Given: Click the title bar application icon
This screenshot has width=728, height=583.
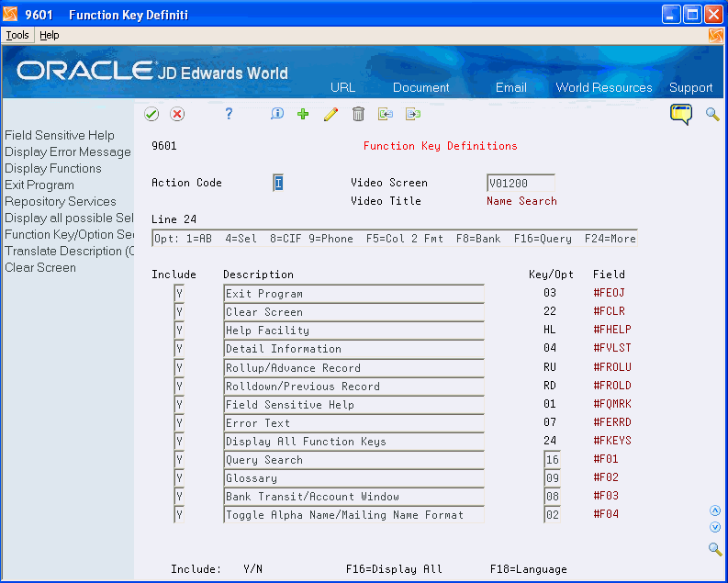Looking at the screenshot, I should pos(10,15).
